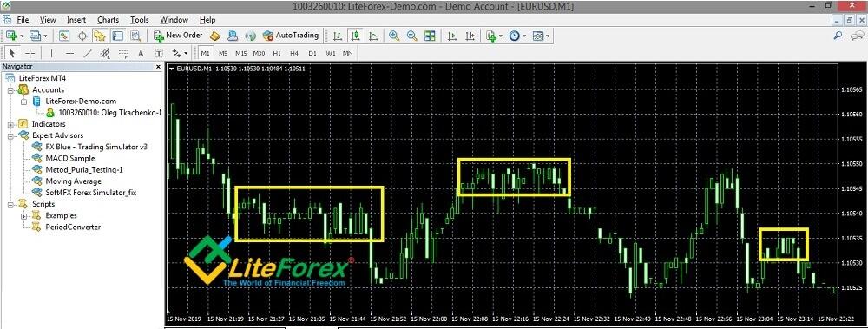Screen dimensions: 868x329
Task: Open the Charts menu
Action: tap(108, 20)
